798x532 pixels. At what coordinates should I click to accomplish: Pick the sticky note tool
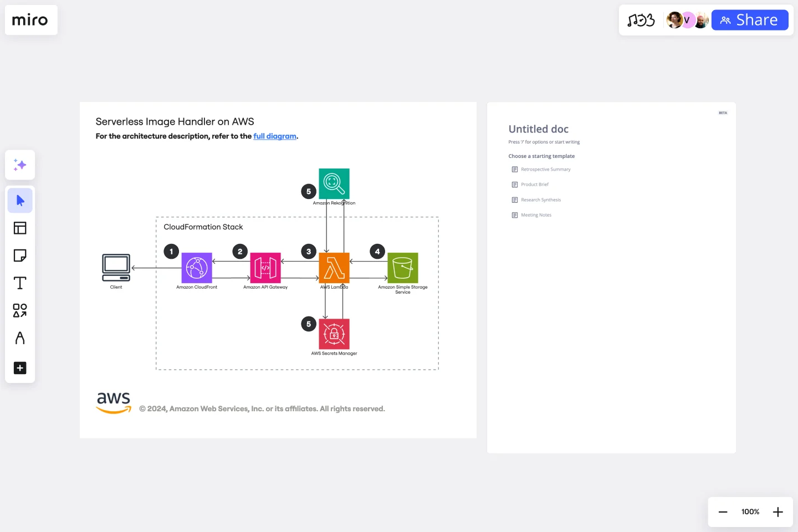coord(20,255)
